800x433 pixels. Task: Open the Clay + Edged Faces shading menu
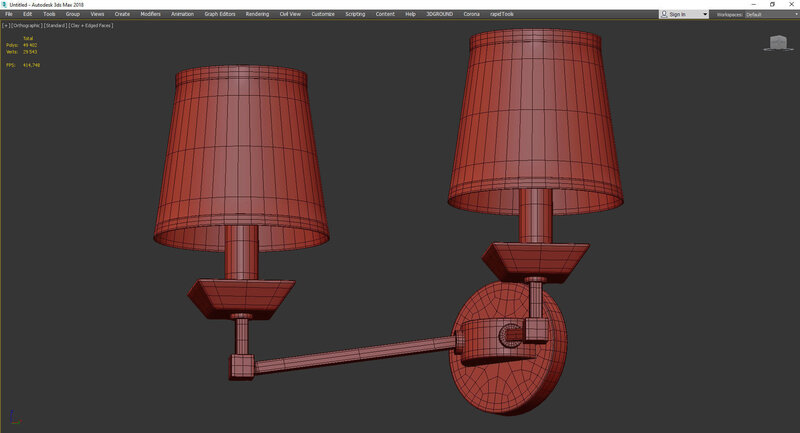pos(92,25)
